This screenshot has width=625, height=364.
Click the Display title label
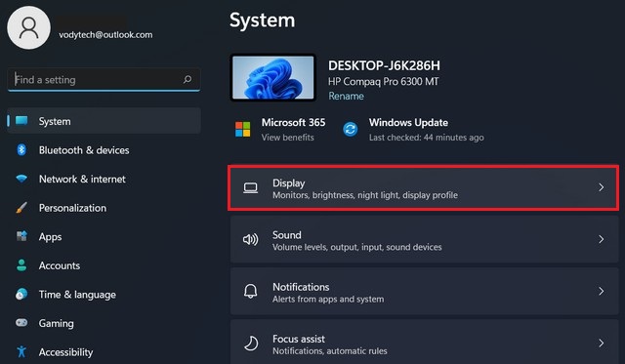tap(289, 182)
